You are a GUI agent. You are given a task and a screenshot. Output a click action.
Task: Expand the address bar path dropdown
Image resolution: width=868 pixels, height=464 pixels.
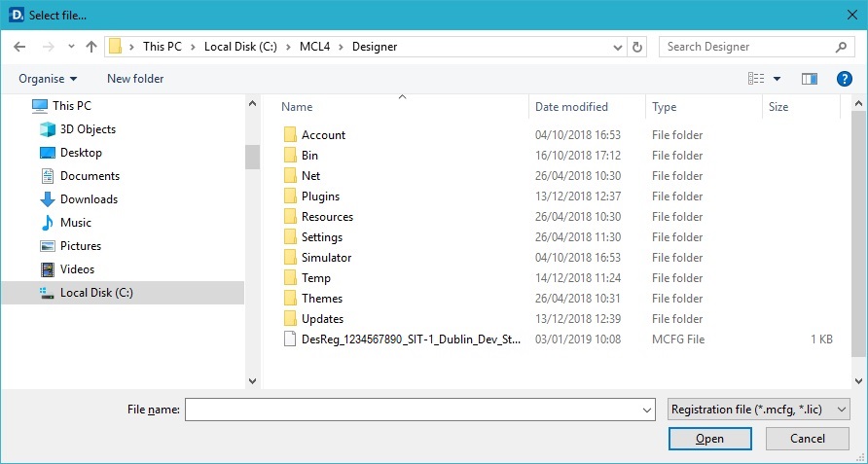pyautogui.click(x=617, y=47)
